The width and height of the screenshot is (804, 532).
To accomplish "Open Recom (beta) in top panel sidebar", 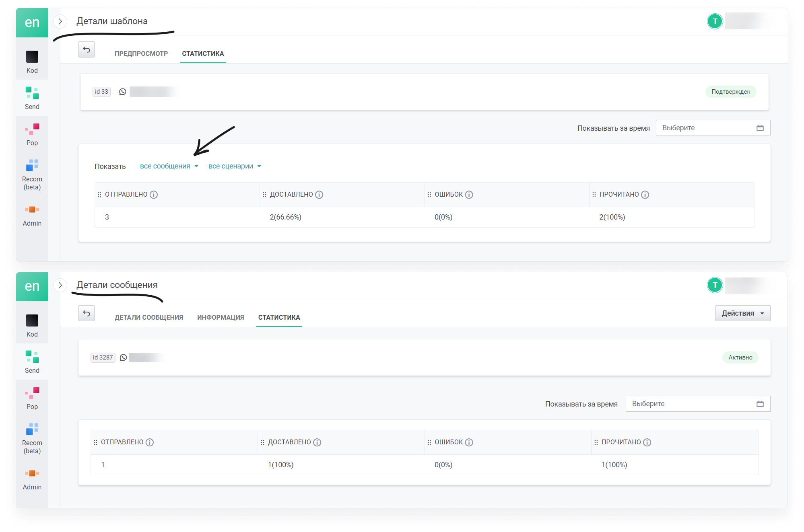I will pos(32,174).
